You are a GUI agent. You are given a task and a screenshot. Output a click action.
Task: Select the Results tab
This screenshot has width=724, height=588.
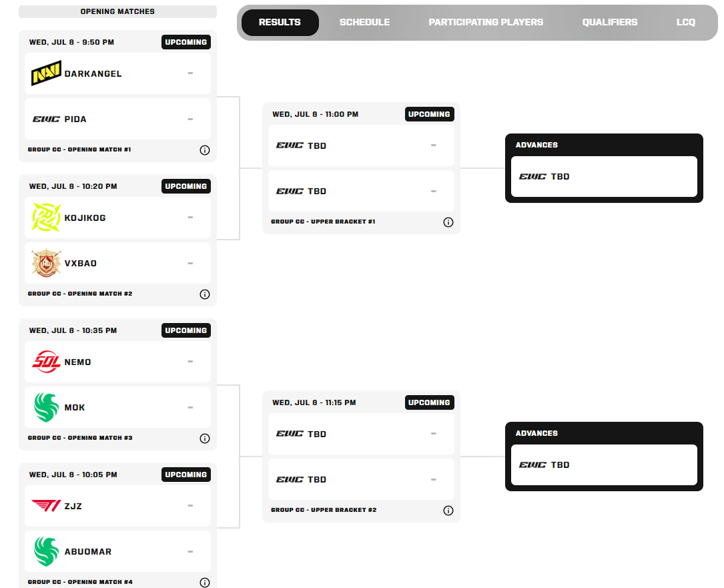pos(280,22)
